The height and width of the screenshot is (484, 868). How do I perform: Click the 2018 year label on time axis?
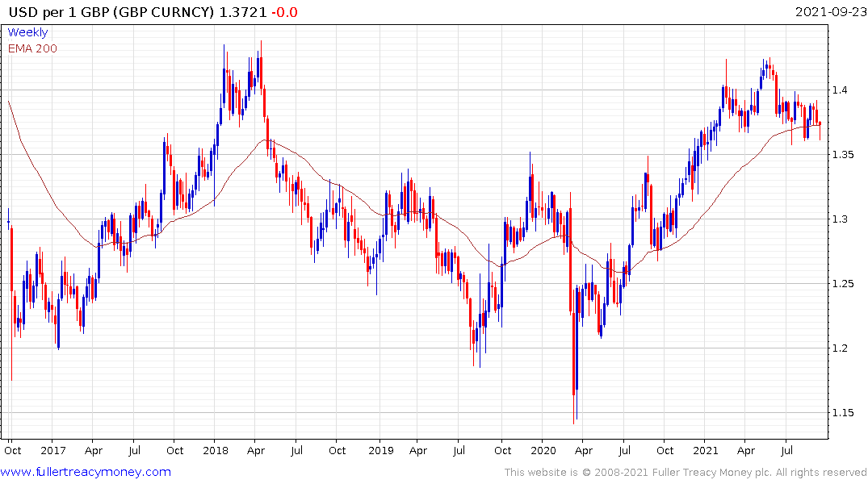pos(216,451)
